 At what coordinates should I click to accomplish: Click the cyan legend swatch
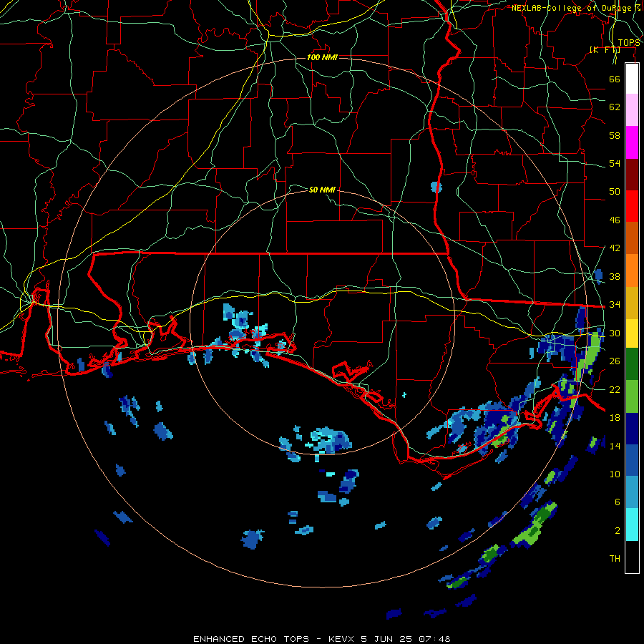click(x=632, y=525)
